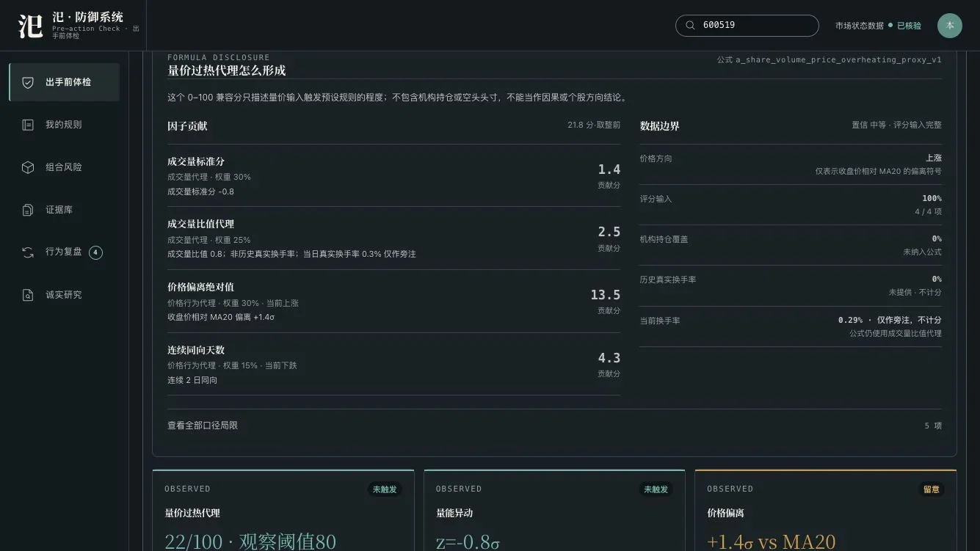Click the 置信 中等 · 评分输入完整 label
The height and width of the screenshot is (551, 980).
[896, 125]
